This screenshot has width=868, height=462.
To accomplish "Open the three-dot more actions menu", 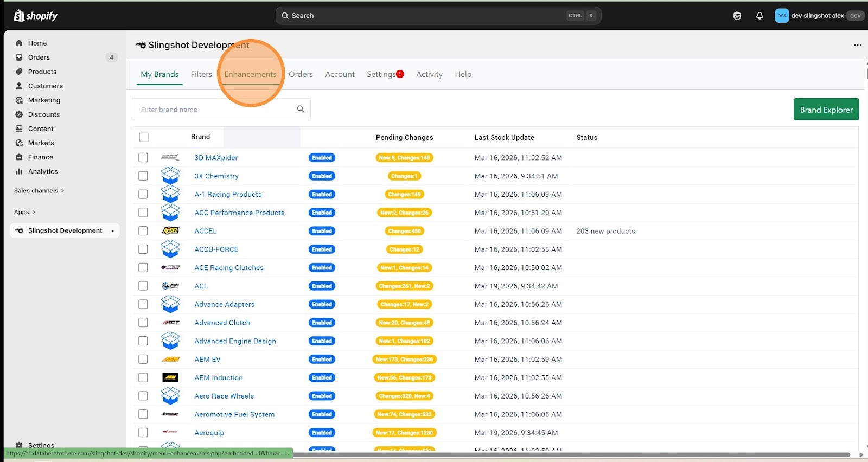I will tap(857, 45).
